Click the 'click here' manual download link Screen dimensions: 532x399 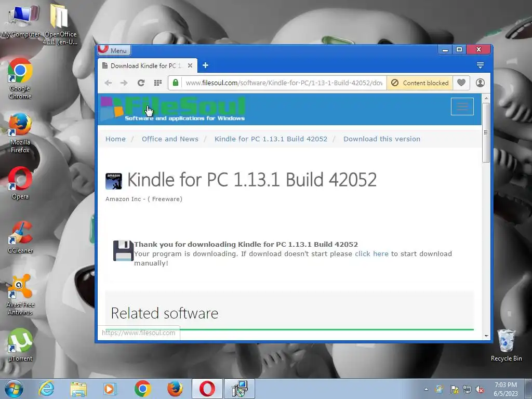[371, 254]
